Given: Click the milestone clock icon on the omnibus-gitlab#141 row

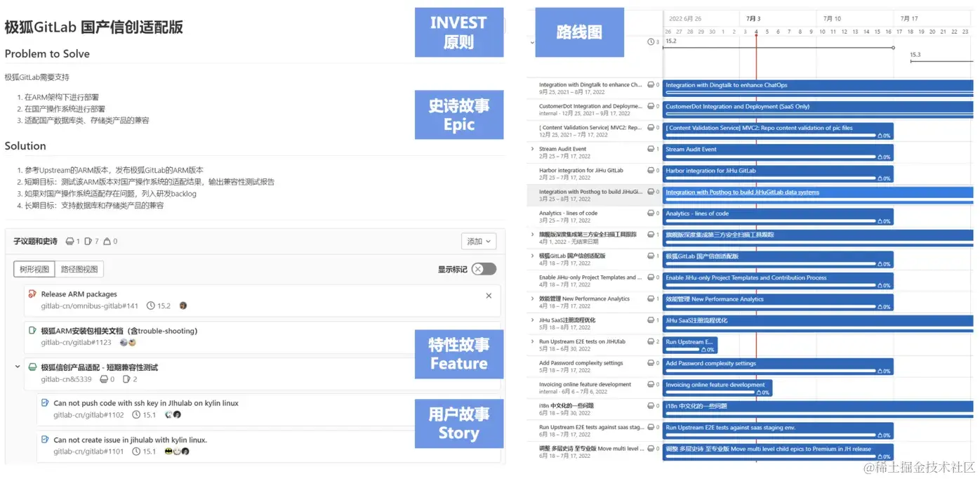Looking at the screenshot, I should [x=150, y=306].
